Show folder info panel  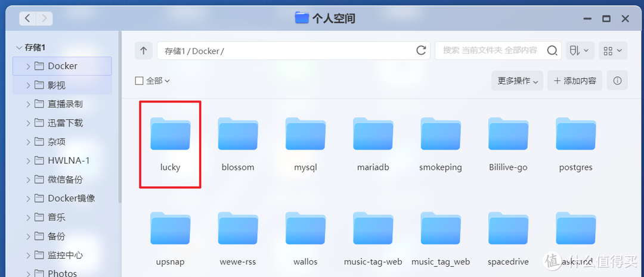pos(617,80)
